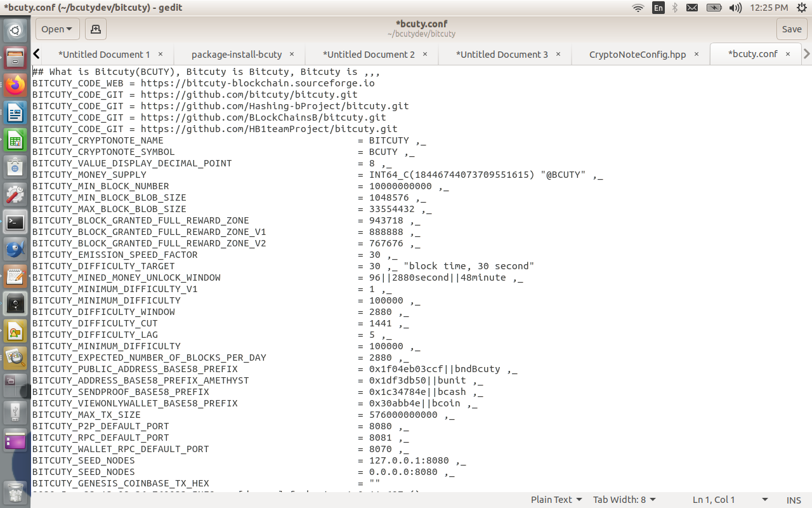
Task: Close the Untitled Document 2 tab
Action: pos(426,55)
